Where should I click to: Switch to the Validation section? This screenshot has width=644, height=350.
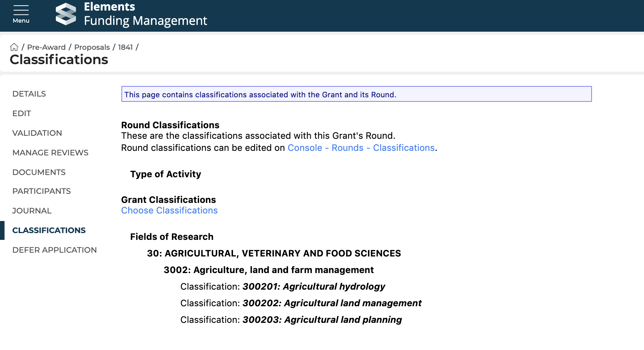click(x=37, y=133)
